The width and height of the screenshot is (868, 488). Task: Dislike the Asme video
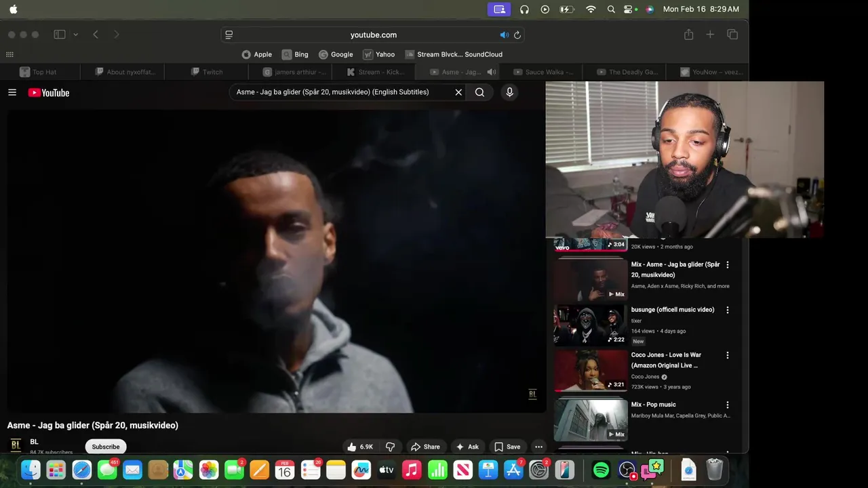click(390, 447)
